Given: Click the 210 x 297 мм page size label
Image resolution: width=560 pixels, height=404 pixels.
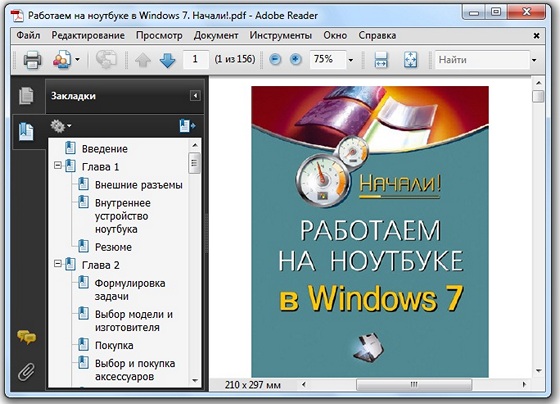Looking at the screenshot, I should point(252,385).
